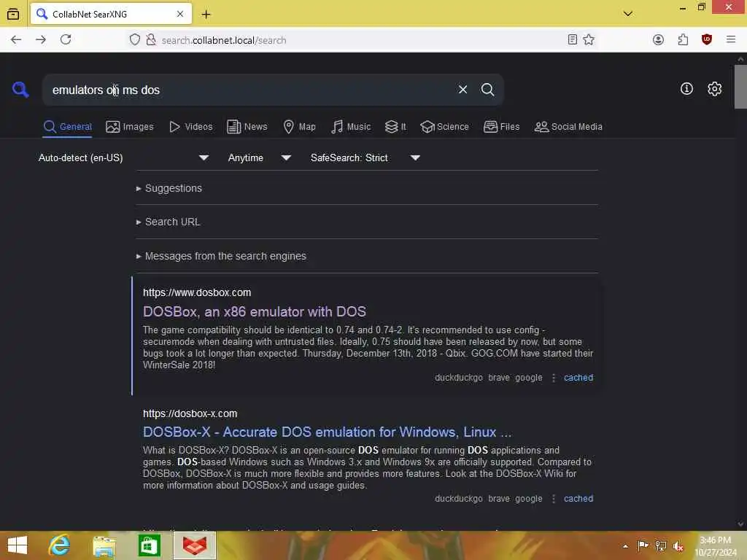Show hidden system tray icons
Viewport: 747px width, 560px height.
point(625,546)
